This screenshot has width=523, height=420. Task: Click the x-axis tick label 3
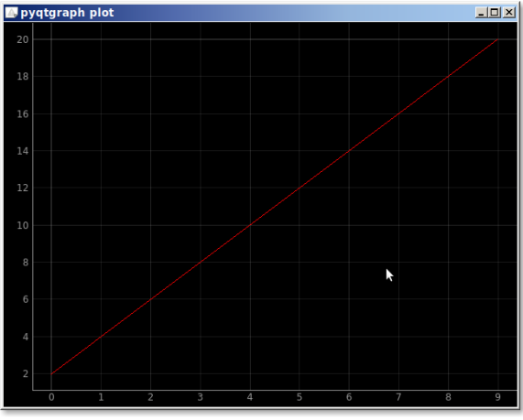pos(200,397)
